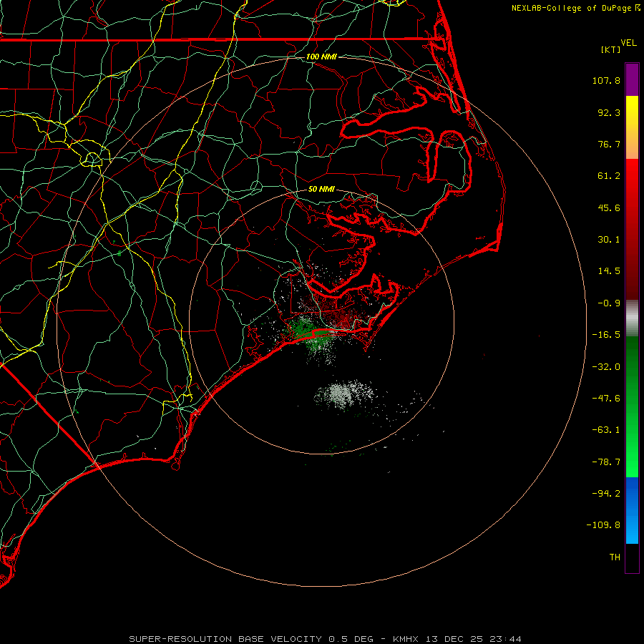Click the 107.8 value on velocity scale
Viewport: 644px width, 644px height.
click(606, 80)
